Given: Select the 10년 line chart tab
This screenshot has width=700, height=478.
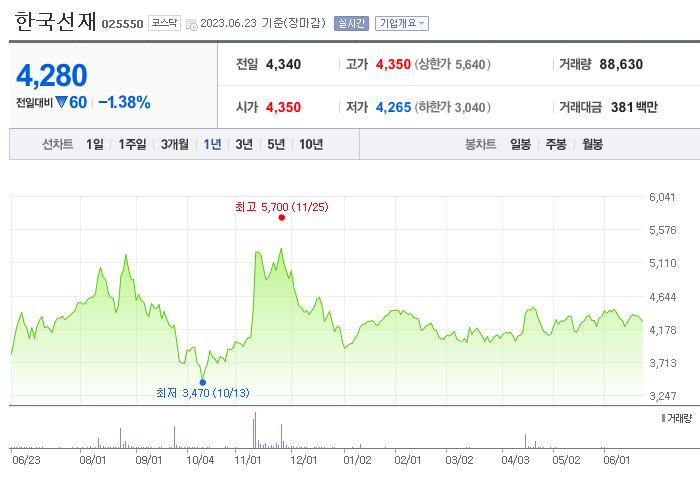Looking at the screenshot, I should pyautogui.click(x=311, y=144).
